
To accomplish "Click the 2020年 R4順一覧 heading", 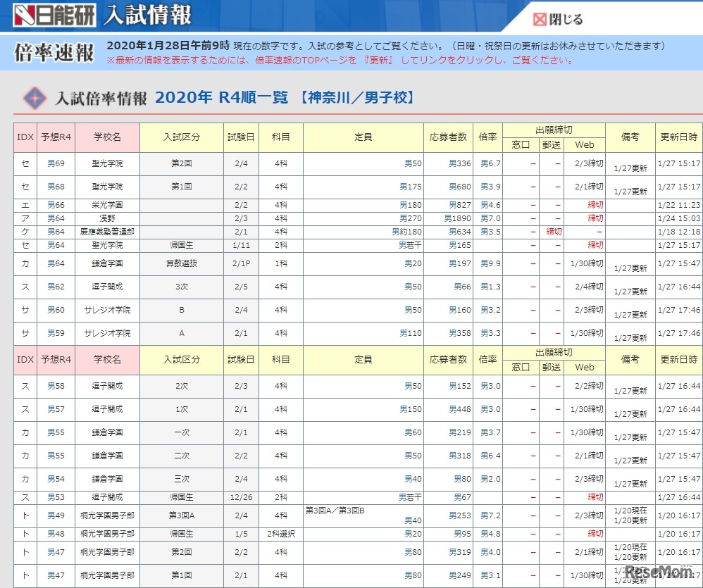I will [221, 97].
